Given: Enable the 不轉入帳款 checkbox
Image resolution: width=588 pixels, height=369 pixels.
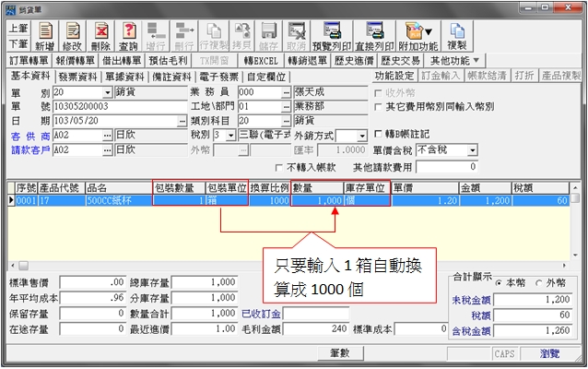Looking at the screenshot, I should click(280, 168).
